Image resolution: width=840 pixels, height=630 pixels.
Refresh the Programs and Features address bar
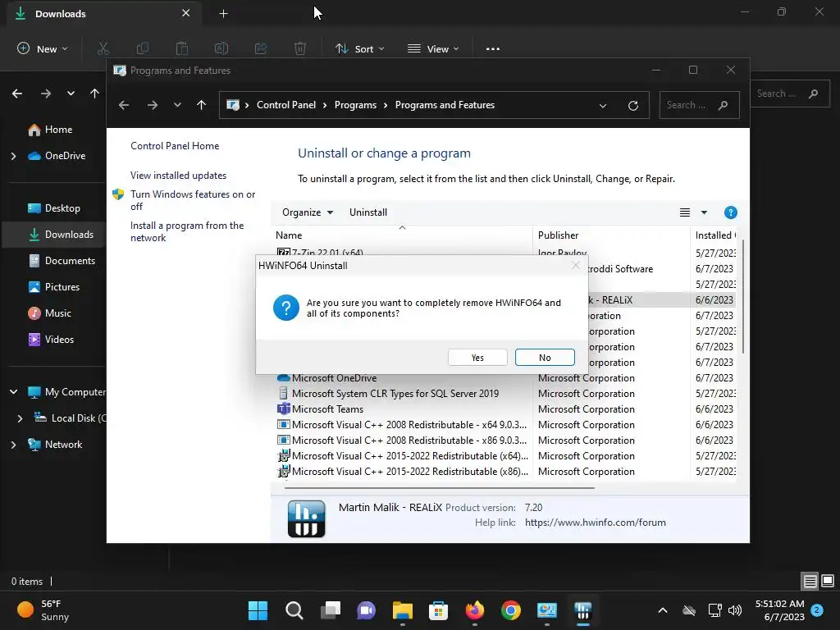click(632, 105)
